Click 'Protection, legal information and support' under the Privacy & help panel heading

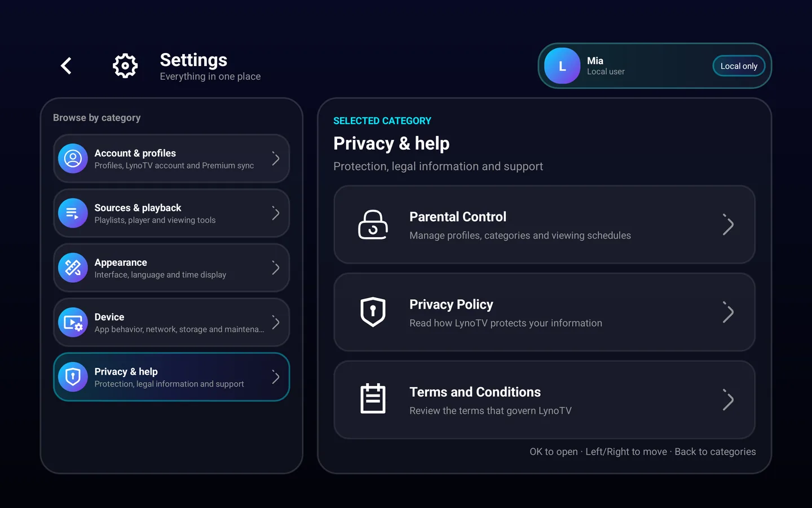tap(438, 167)
